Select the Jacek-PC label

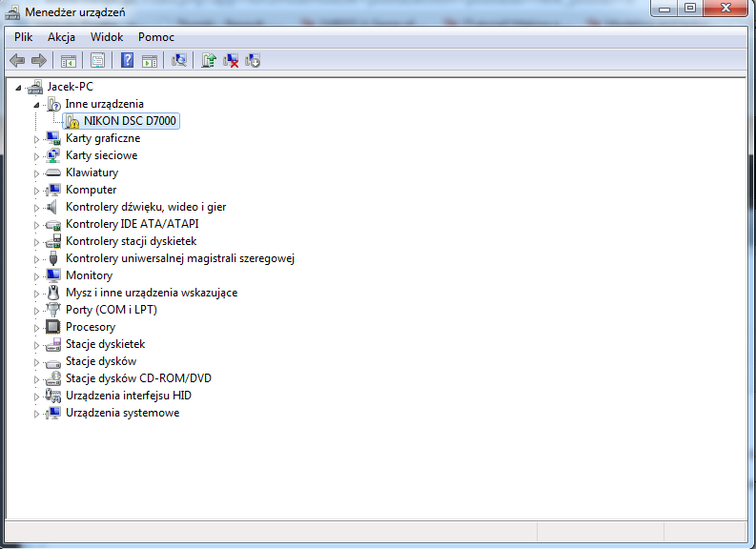pyautogui.click(x=70, y=87)
